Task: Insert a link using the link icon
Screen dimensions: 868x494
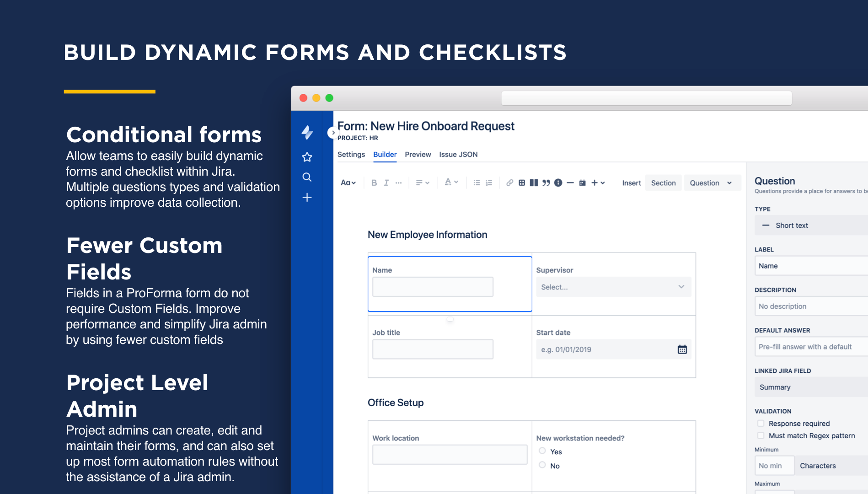Action: click(x=509, y=183)
